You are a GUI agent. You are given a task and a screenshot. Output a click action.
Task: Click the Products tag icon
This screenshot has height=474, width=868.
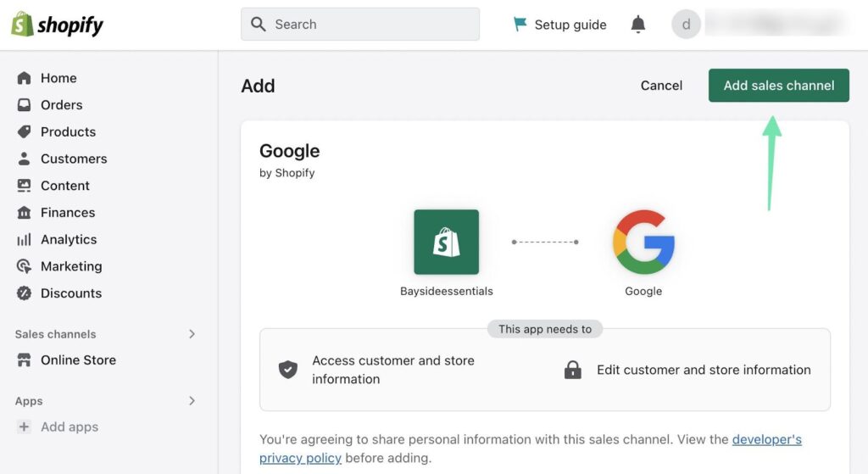pyautogui.click(x=24, y=131)
